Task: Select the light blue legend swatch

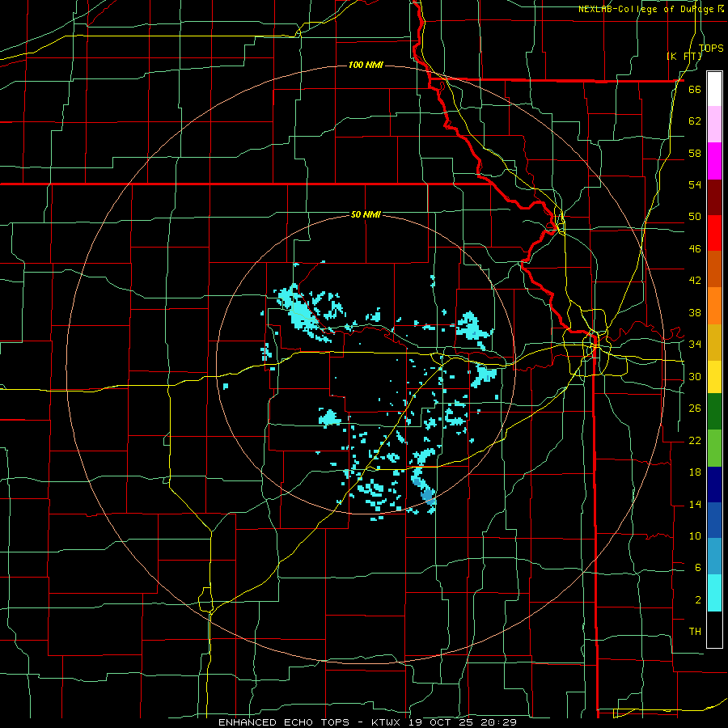Action: pos(714,557)
